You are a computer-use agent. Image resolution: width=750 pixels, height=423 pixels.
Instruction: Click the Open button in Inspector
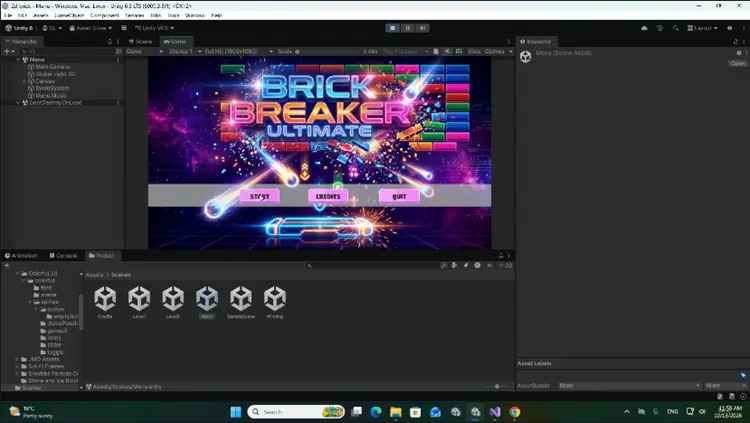[x=737, y=63]
